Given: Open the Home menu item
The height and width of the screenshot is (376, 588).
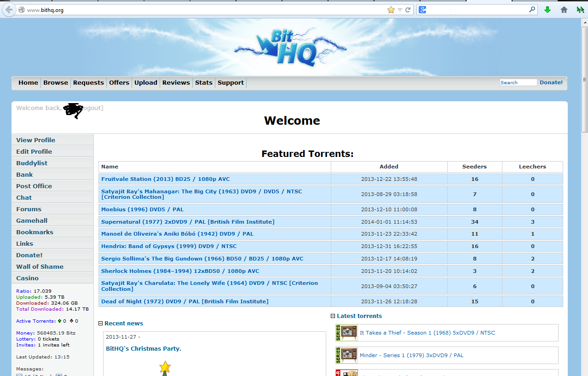Looking at the screenshot, I should pyautogui.click(x=28, y=83).
